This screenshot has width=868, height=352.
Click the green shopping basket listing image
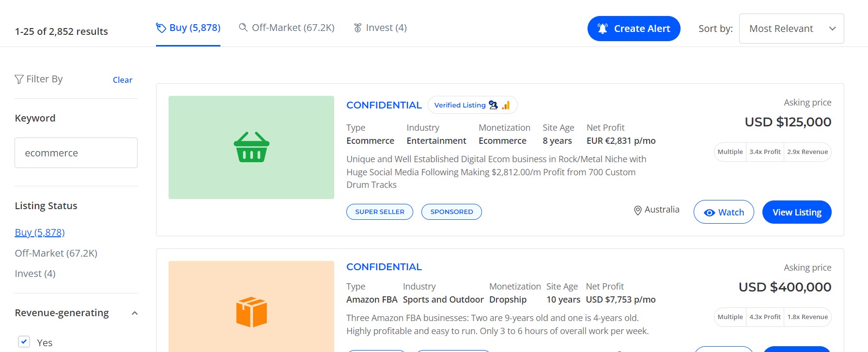pos(251,147)
